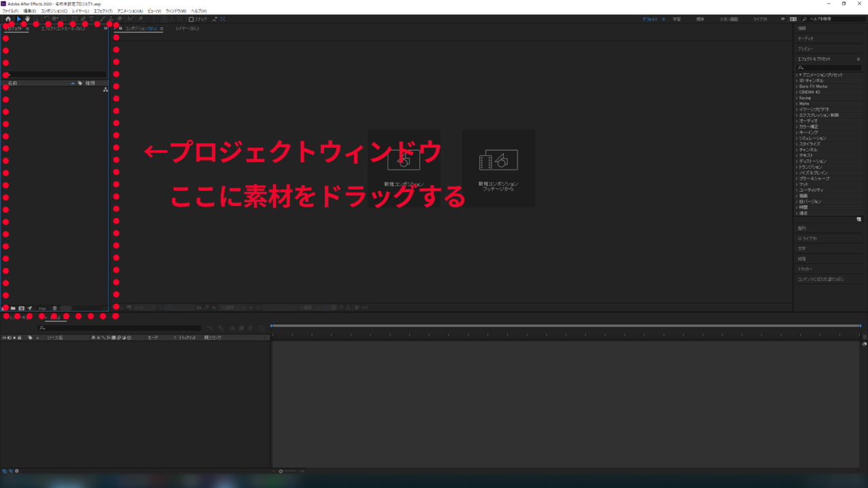Select the Selection arrow tool

click(19, 19)
